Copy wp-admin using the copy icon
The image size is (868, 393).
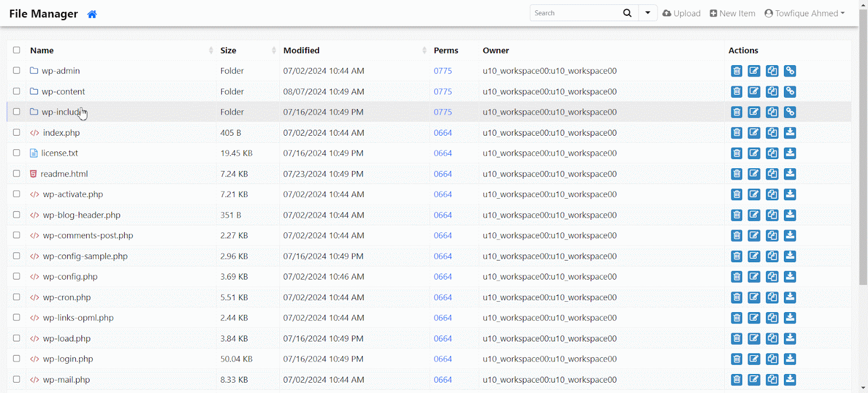pyautogui.click(x=772, y=71)
